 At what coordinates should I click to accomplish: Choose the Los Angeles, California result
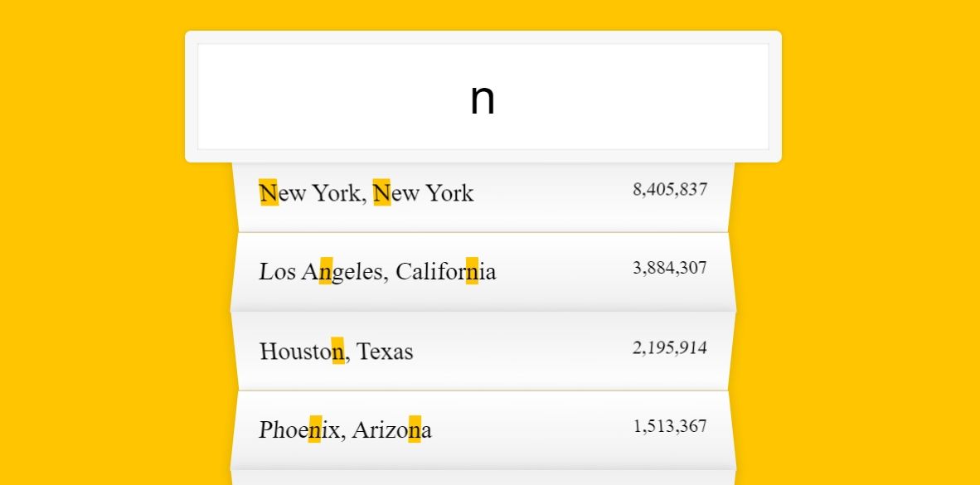[483, 272]
